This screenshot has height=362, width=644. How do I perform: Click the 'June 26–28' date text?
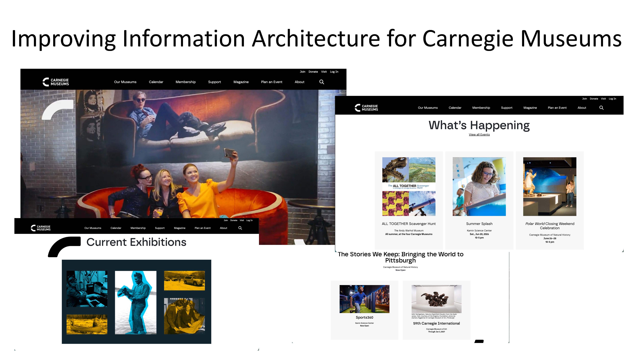click(x=550, y=238)
